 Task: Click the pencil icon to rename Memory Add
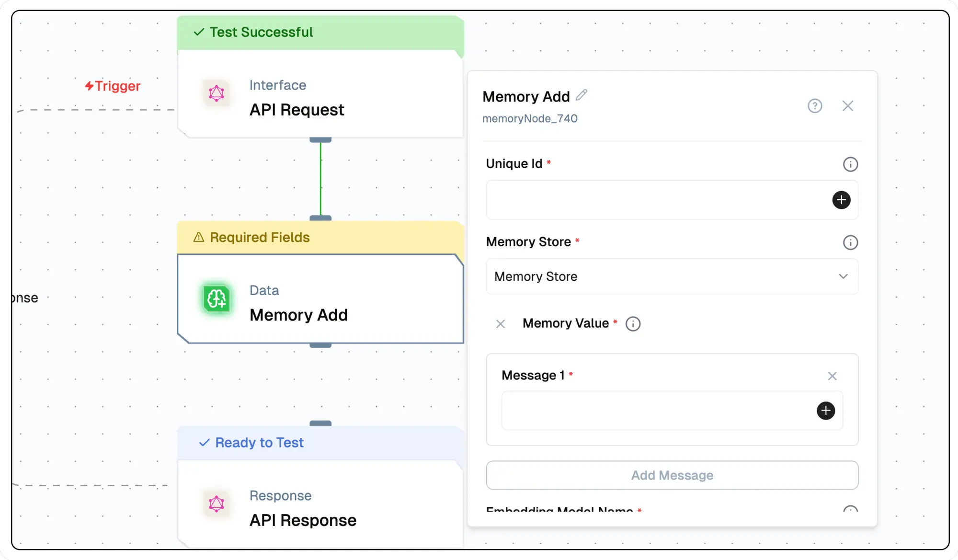click(x=582, y=95)
